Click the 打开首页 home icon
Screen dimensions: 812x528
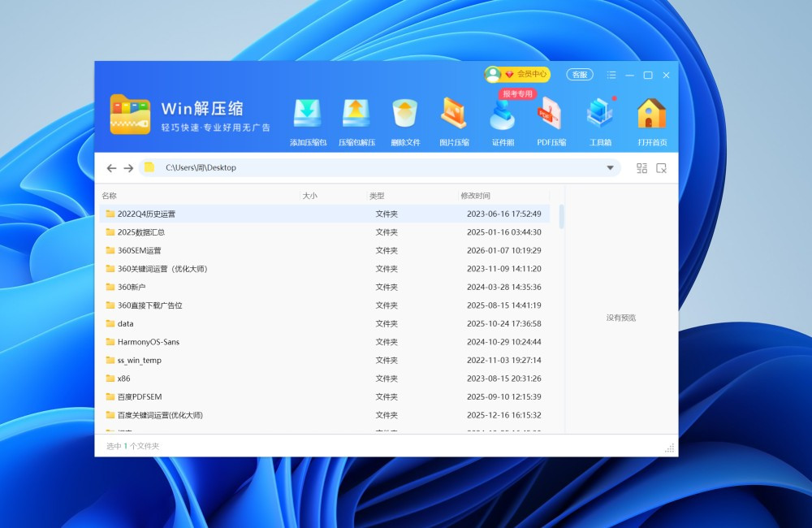tap(651, 114)
